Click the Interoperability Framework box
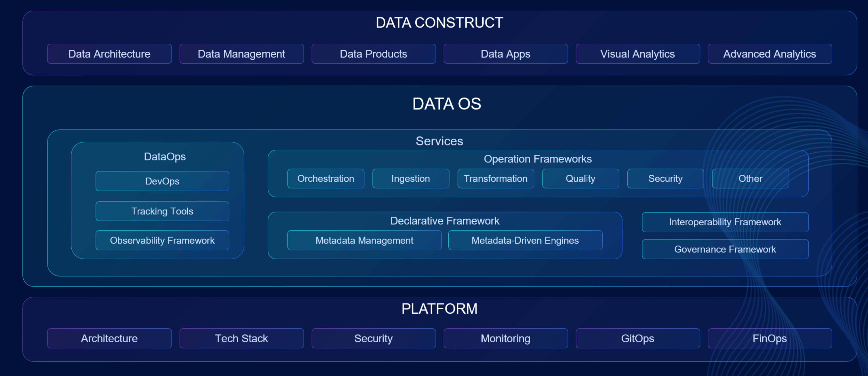The width and height of the screenshot is (868, 376). tap(725, 222)
